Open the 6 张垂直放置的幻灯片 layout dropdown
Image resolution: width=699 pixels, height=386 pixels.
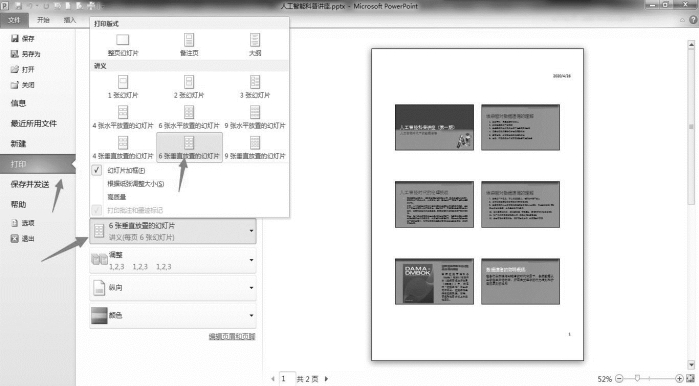click(x=173, y=231)
